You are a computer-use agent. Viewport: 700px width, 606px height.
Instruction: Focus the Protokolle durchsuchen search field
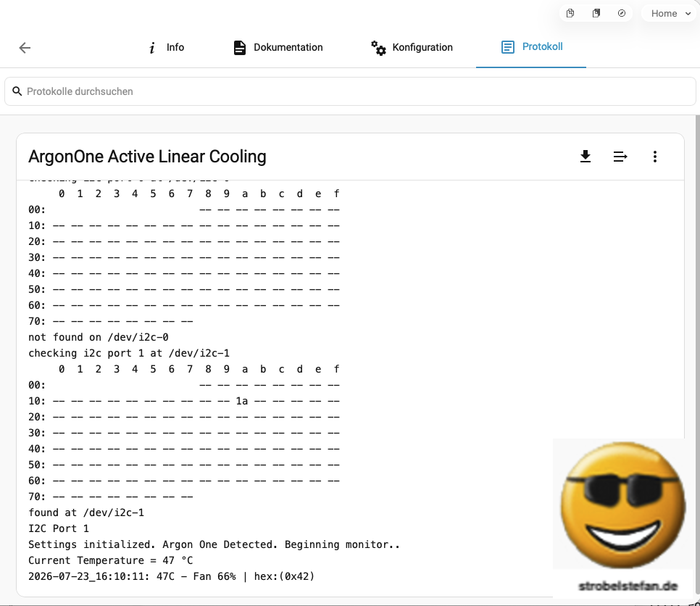click(351, 91)
